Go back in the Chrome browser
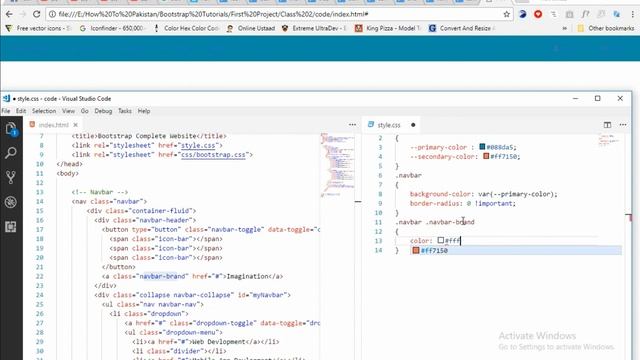 tap(9, 14)
